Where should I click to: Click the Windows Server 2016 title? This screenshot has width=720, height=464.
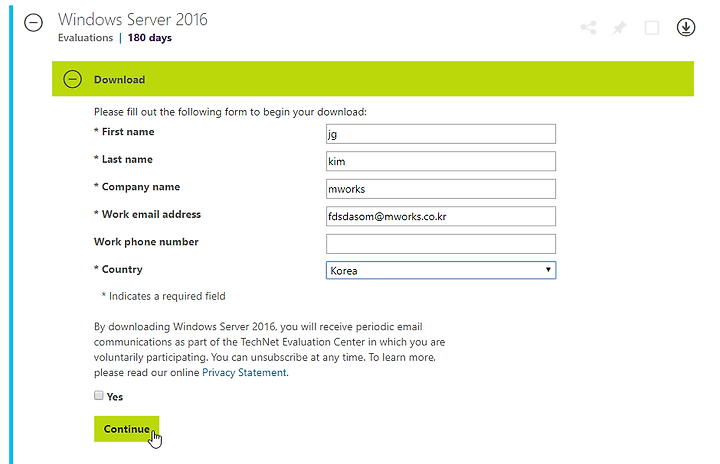point(133,19)
